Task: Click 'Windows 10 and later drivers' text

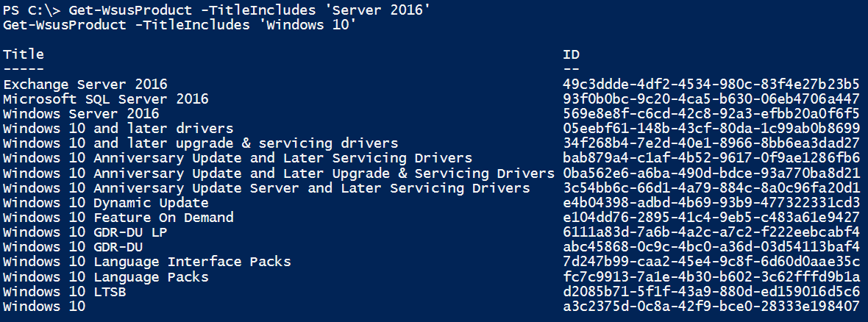Action: (x=118, y=128)
